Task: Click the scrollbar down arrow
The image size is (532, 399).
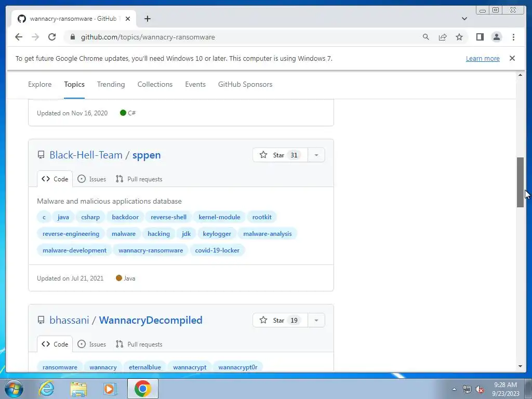Action: click(x=520, y=366)
